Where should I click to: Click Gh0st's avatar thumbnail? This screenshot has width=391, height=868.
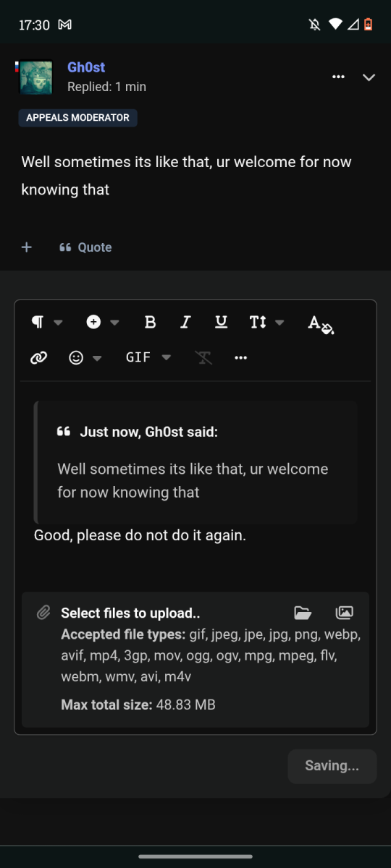pyautogui.click(x=35, y=77)
